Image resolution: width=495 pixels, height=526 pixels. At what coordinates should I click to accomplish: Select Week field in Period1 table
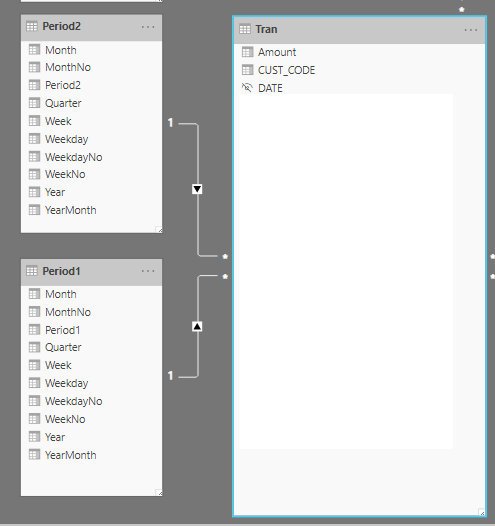tap(58, 365)
